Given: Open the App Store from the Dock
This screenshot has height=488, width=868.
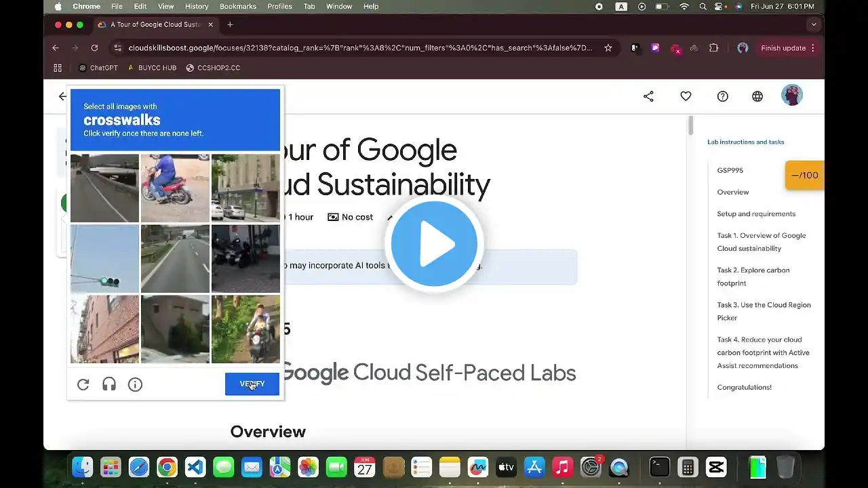Looking at the screenshot, I should click(x=534, y=467).
